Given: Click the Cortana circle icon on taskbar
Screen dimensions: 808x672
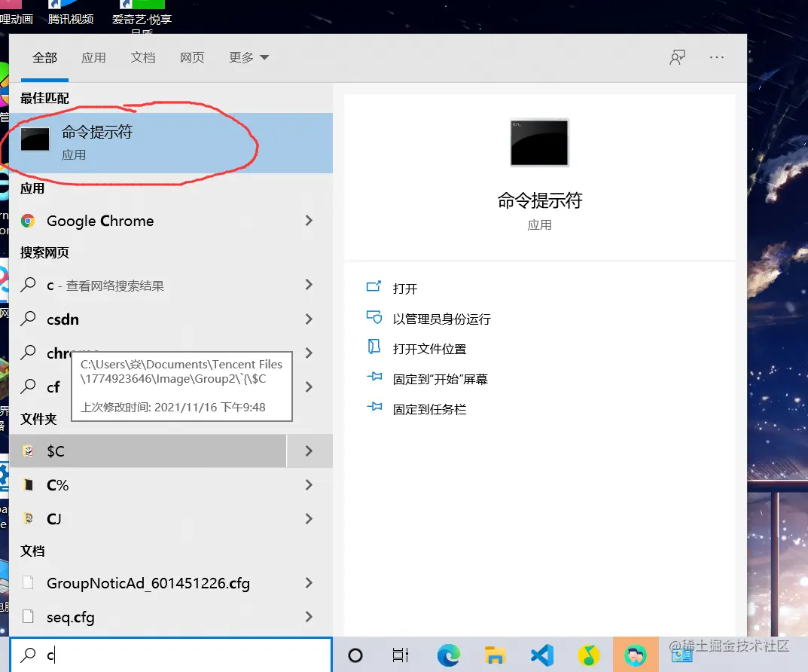Looking at the screenshot, I should point(356,654).
